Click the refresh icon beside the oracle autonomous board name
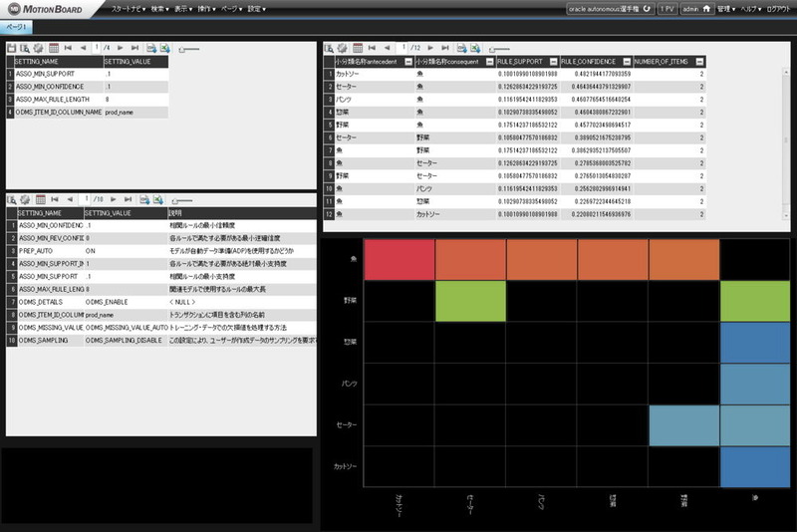Viewport: 797px width, 532px height. pyautogui.click(x=647, y=9)
